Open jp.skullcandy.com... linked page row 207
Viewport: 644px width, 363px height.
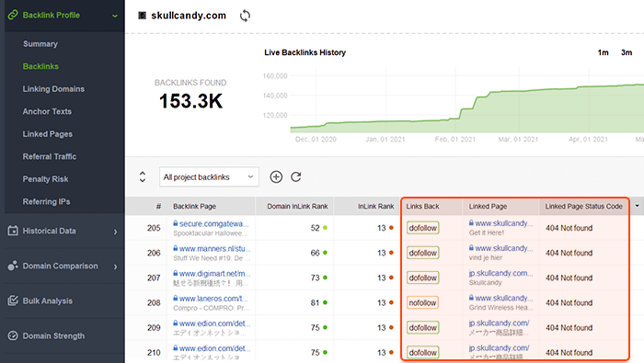coord(500,273)
